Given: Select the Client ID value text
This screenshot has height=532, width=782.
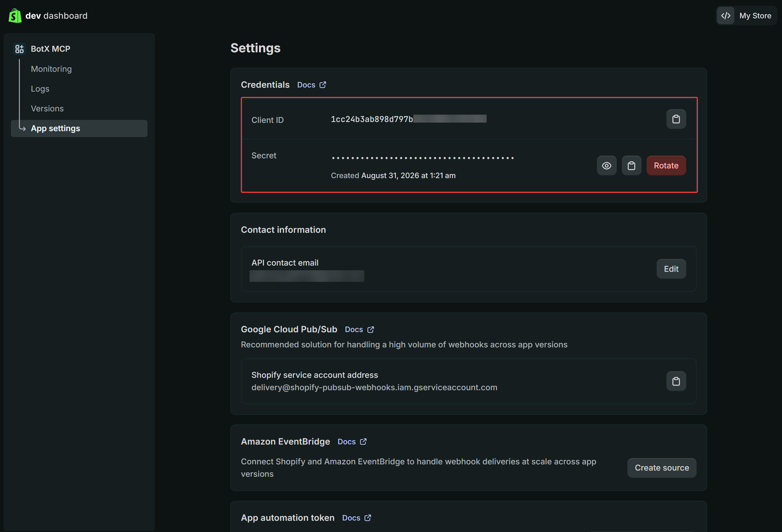Looking at the screenshot, I should pos(409,119).
